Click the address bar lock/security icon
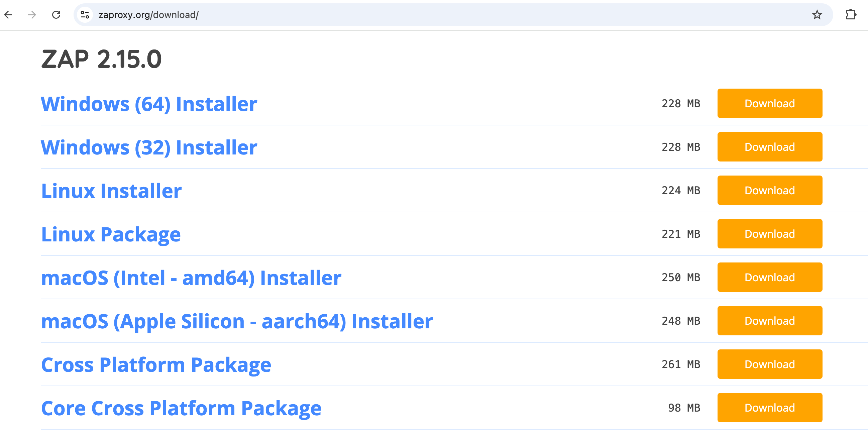 coord(85,15)
